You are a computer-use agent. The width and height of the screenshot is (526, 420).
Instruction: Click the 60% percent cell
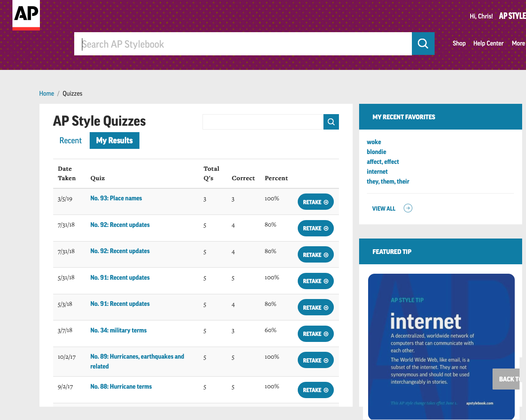(270, 330)
